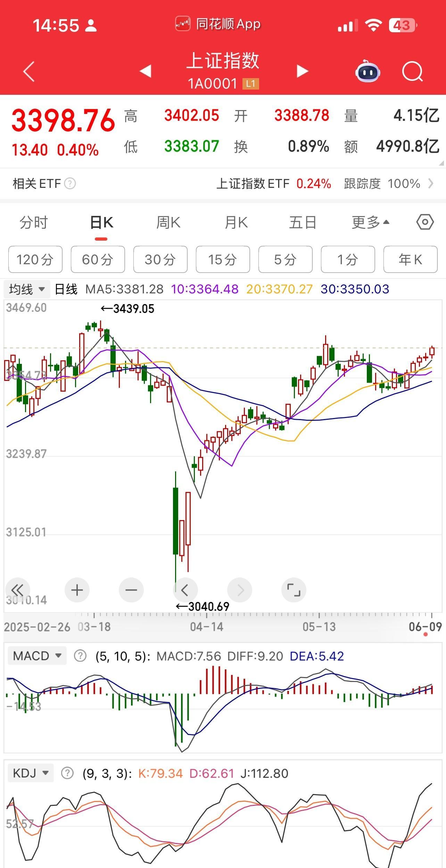
Task: Choose the 30分 period button
Action: click(160, 259)
